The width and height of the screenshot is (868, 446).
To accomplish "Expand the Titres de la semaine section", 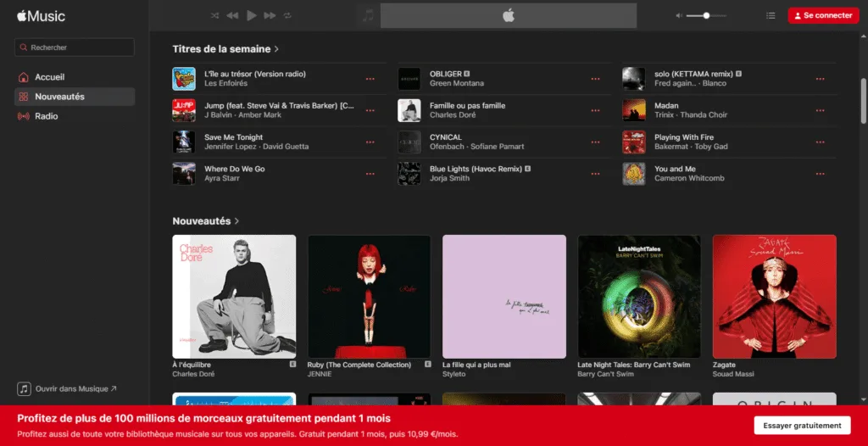I will (225, 49).
